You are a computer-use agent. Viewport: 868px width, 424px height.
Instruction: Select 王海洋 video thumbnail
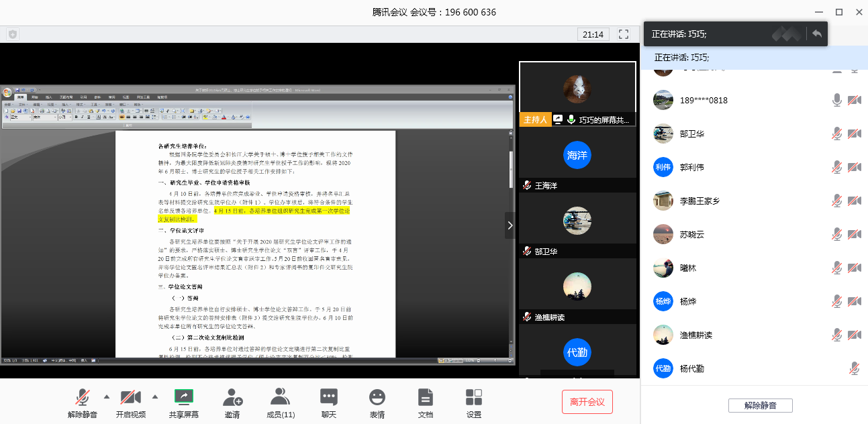tap(577, 158)
